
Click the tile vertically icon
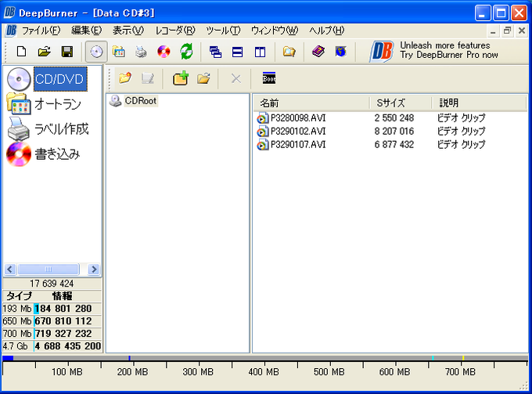(x=260, y=52)
